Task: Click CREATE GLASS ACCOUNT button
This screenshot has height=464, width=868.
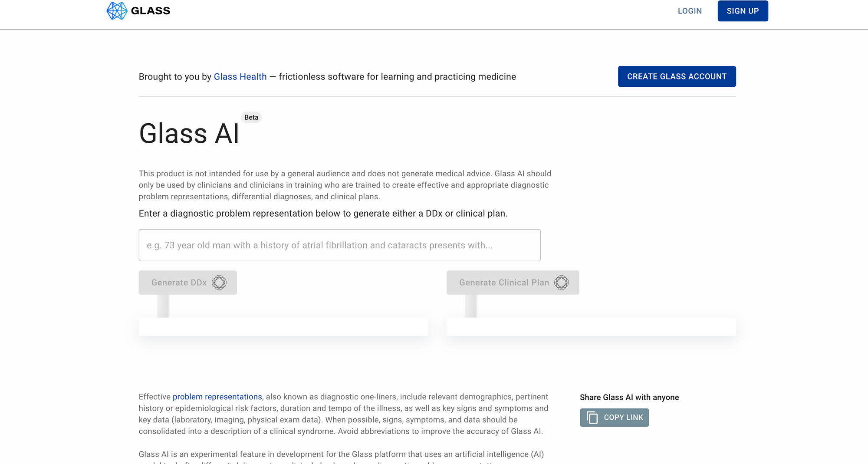Action: (x=677, y=76)
